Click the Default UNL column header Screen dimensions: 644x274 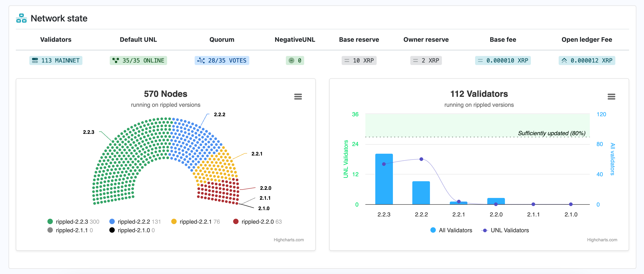click(x=138, y=39)
